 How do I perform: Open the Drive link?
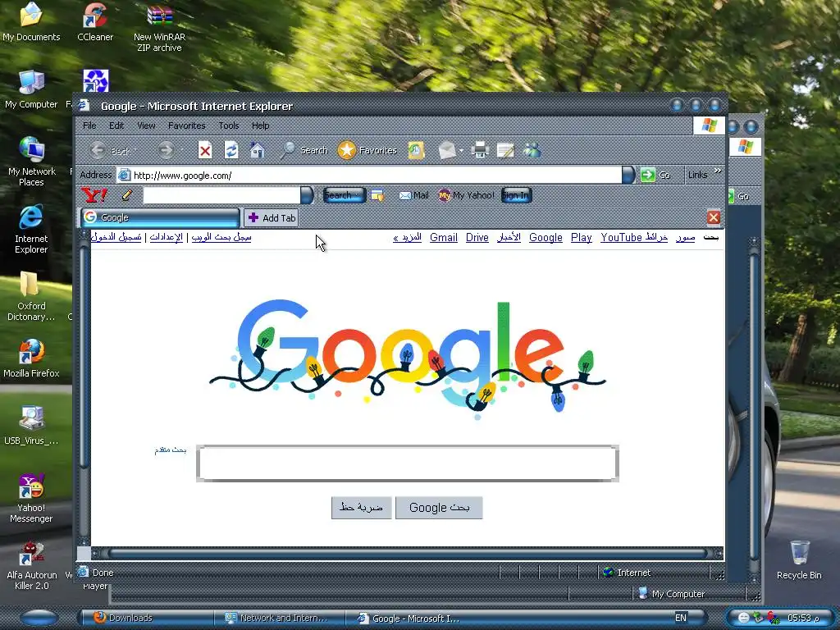[477, 237]
